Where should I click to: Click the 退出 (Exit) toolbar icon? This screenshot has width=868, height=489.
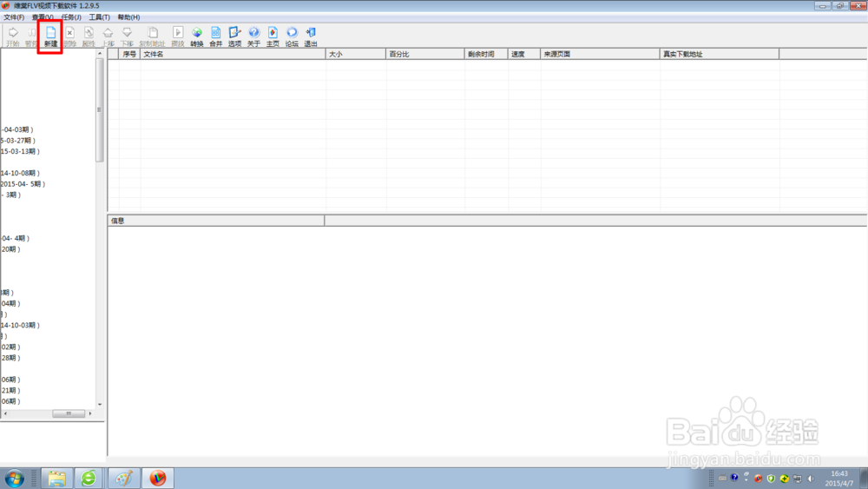311,36
